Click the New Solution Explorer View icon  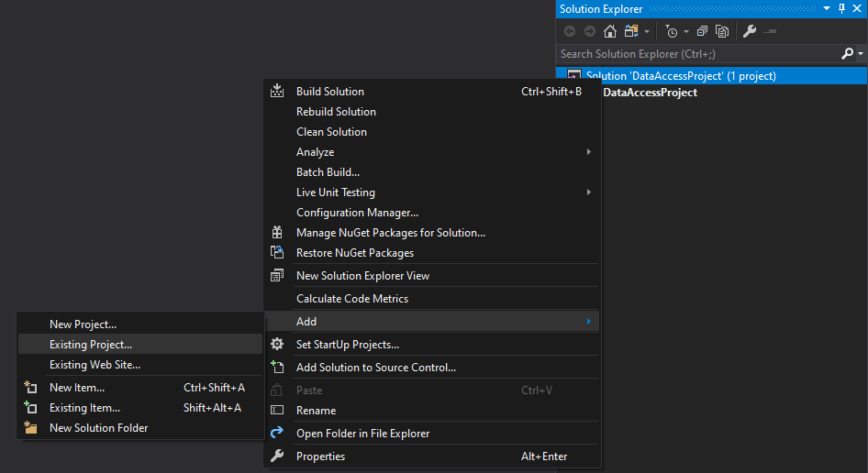277,276
